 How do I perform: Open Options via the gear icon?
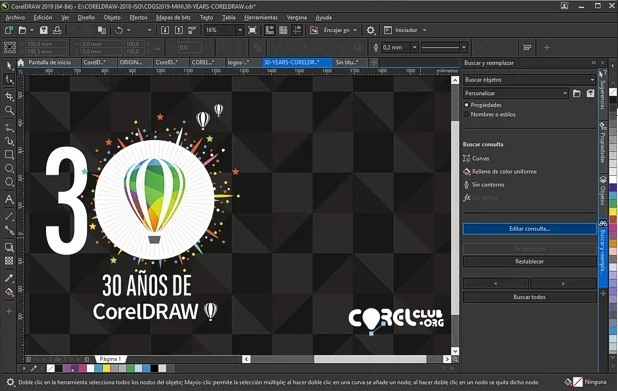[x=370, y=30]
